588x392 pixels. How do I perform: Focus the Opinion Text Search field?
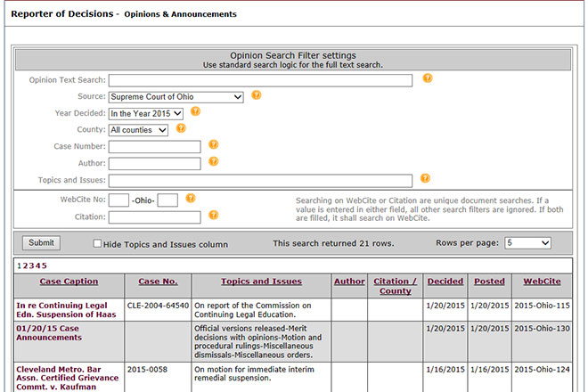(261, 80)
